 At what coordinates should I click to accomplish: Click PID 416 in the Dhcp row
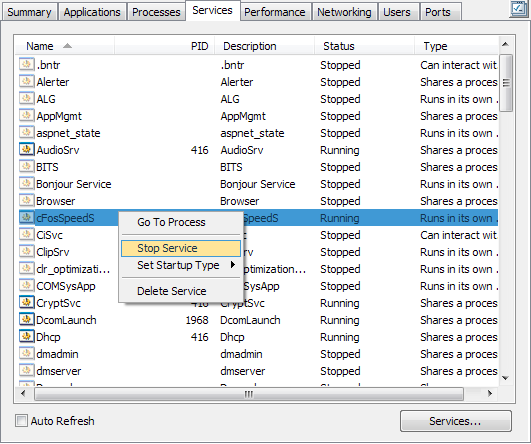(199, 337)
